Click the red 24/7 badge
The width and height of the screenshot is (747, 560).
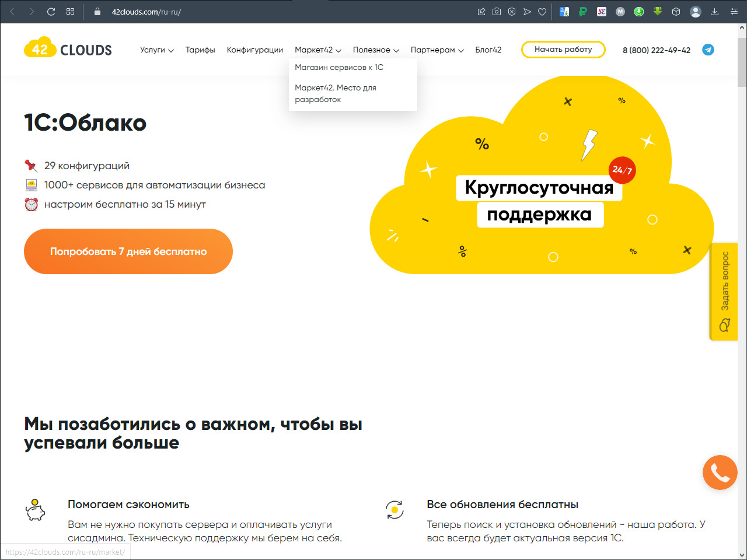[622, 170]
